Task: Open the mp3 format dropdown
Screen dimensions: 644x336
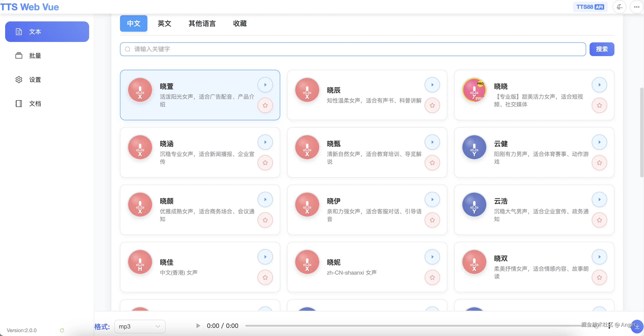Action: click(x=139, y=326)
